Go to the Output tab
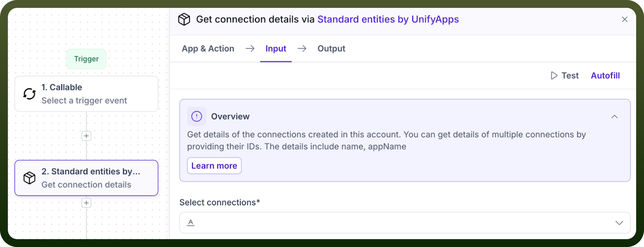The image size is (644, 247). tap(331, 49)
